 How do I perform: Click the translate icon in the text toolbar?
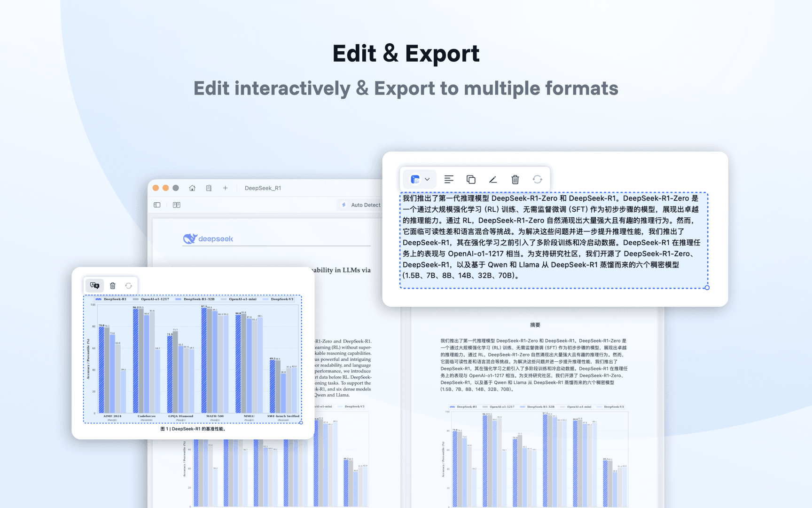click(x=415, y=179)
